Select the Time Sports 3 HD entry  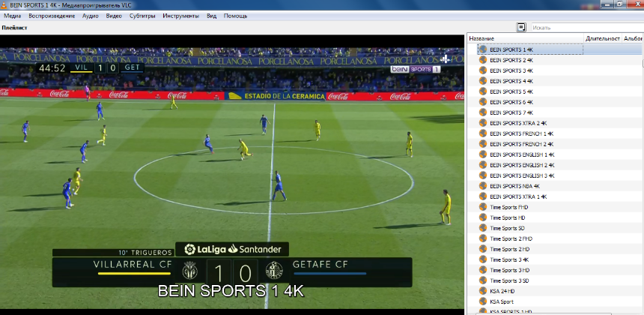[x=509, y=270]
